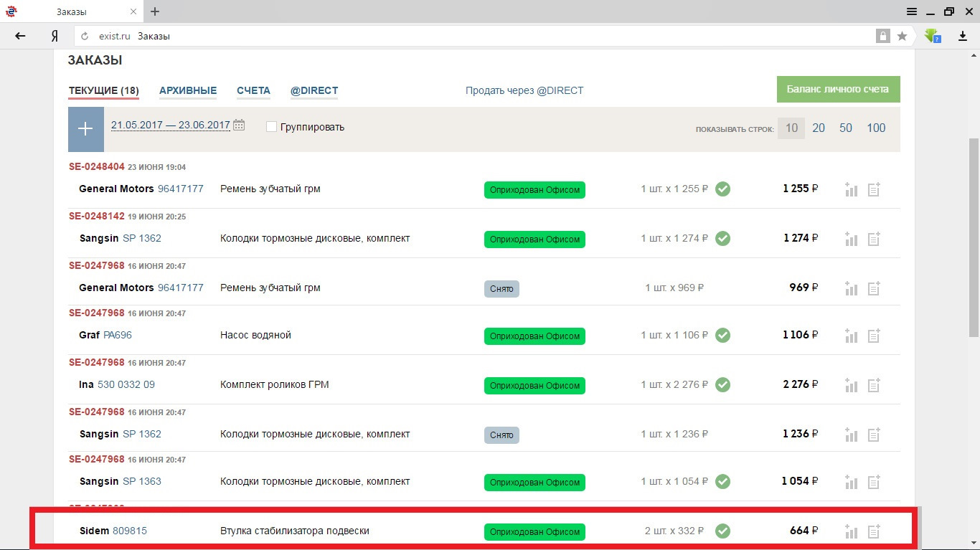Open part number 809815 link
This screenshot has height=550, width=980.
click(x=130, y=531)
